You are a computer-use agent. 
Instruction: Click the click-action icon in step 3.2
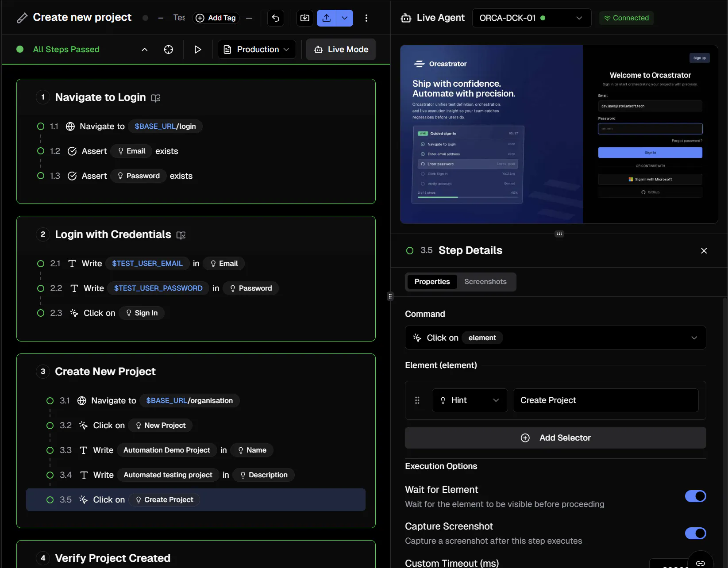click(x=83, y=426)
